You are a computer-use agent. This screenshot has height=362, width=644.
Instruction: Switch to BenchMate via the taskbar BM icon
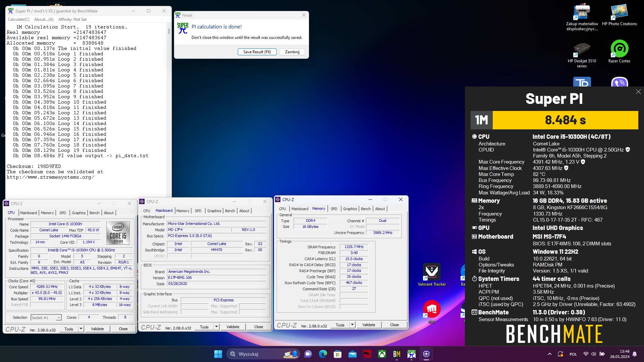[x=396, y=354]
